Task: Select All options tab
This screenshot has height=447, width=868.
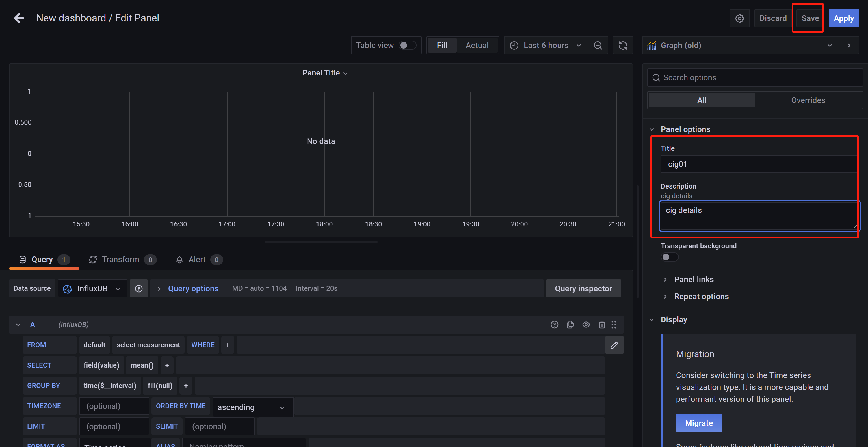Action: pos(702,100)
